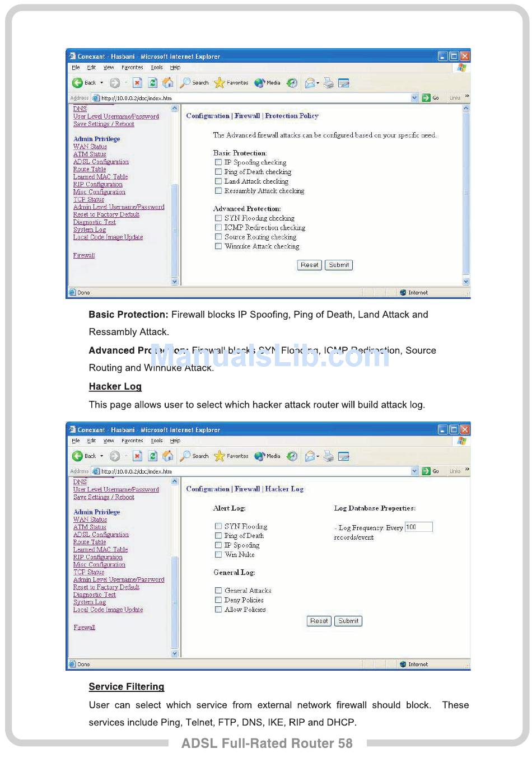Click the Edit page icon in the Hacker Log window
This screenshot has width=532, height=772.
coord(344,456)
